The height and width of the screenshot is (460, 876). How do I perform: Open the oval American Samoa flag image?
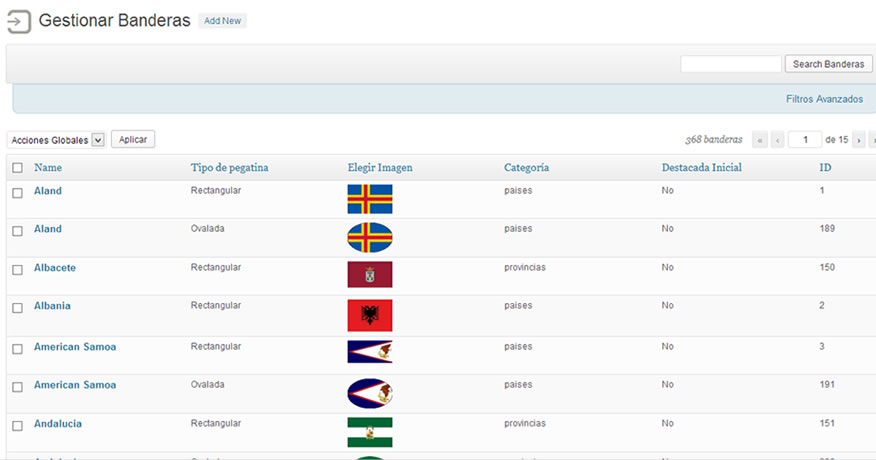coord(370,393)
